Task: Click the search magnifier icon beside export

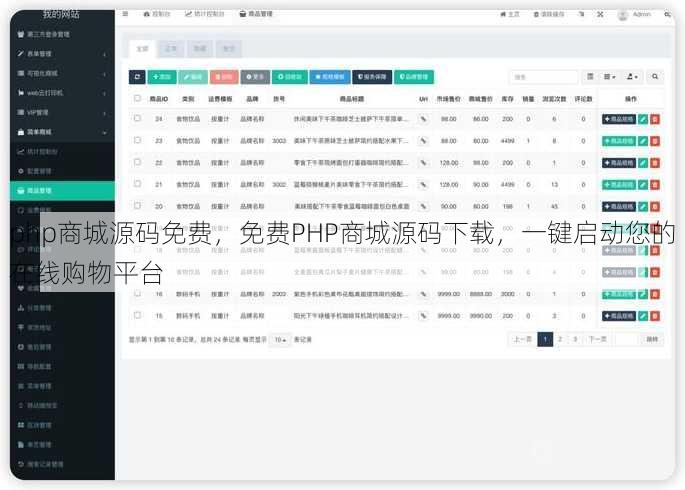Action: click(x=655, y=77)
